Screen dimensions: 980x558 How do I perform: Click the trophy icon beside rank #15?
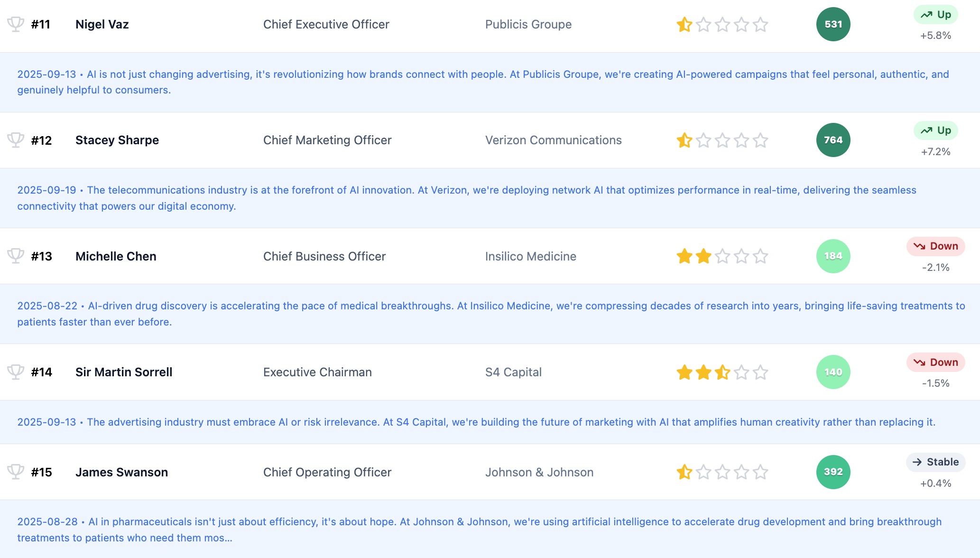tap(16, 472)
